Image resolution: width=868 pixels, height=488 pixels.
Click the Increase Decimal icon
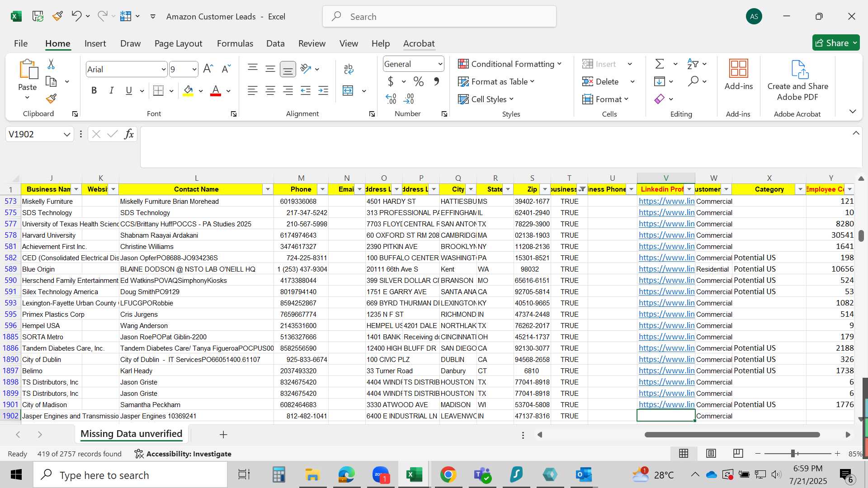(391, 99)
